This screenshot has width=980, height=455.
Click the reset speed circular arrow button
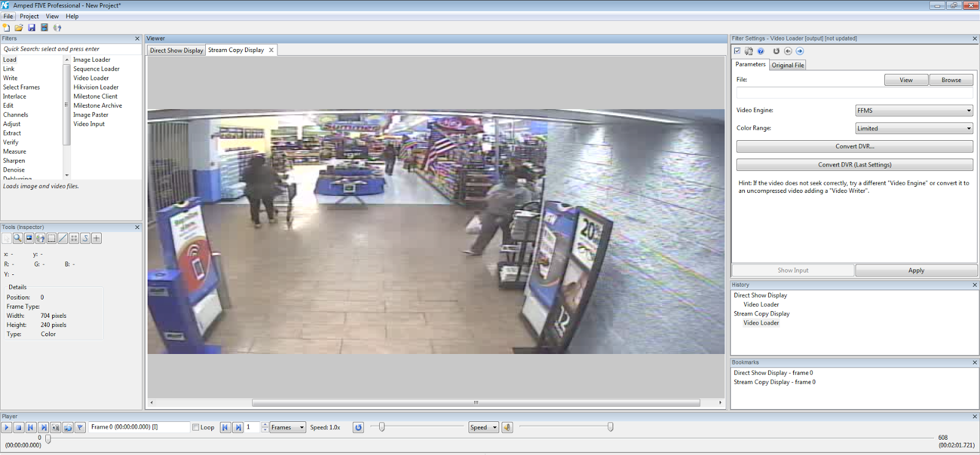click(358, 427)
